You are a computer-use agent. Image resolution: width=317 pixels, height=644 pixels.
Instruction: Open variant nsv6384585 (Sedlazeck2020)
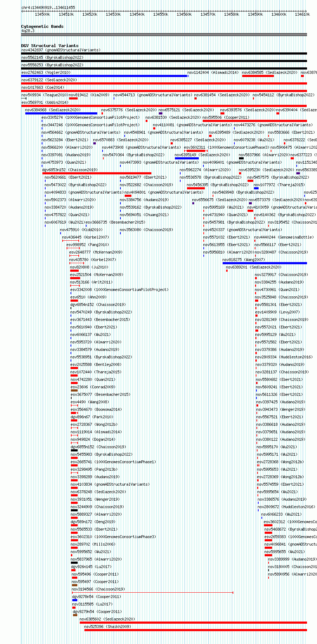point(270,72)
